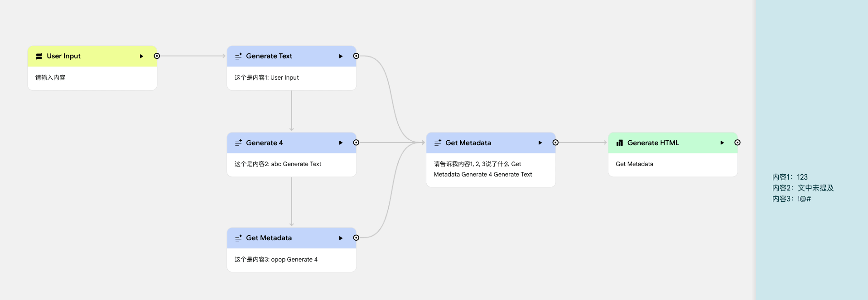Click the output text 内容2：文中未提及
The width and height of the screenshot is (868, 300).
coord(803,188)
